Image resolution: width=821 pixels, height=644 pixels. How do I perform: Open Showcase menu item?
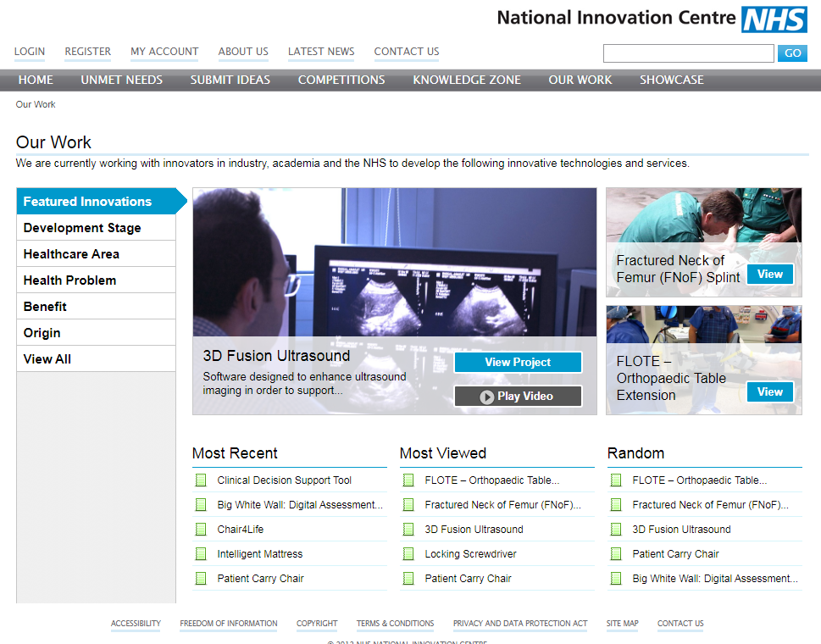click(x=672, y=80)
